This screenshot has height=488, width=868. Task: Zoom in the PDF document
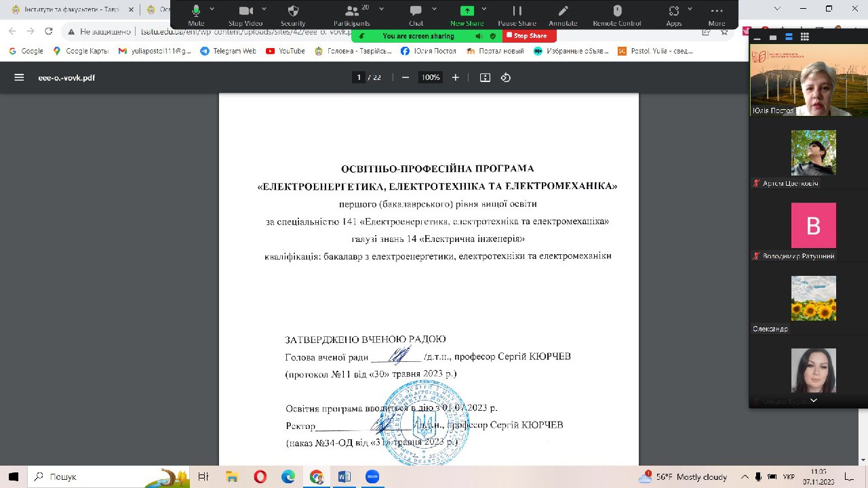[x=456, y=77]
